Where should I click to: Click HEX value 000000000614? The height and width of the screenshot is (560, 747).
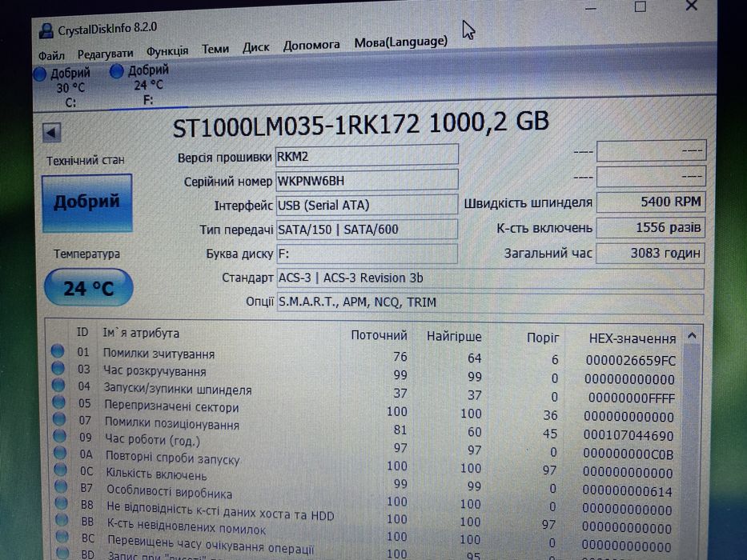(628, 491)
